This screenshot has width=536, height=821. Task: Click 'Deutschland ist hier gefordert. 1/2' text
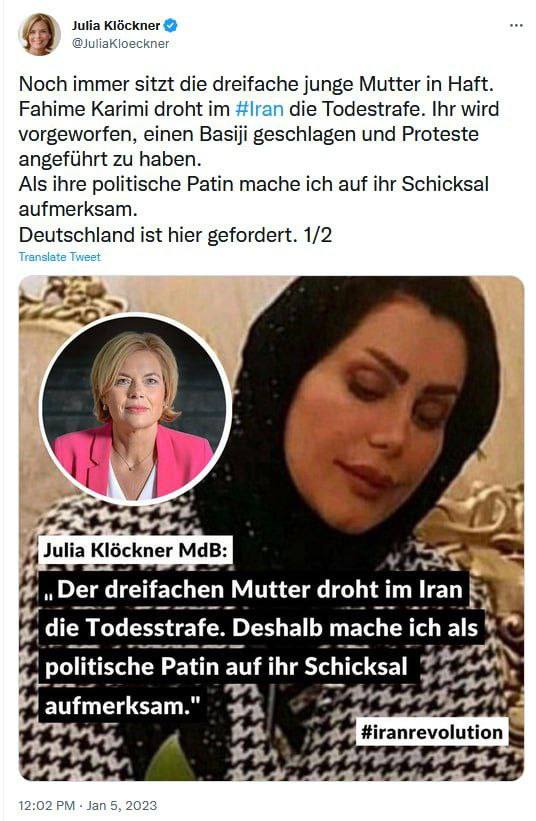(175, 235)
